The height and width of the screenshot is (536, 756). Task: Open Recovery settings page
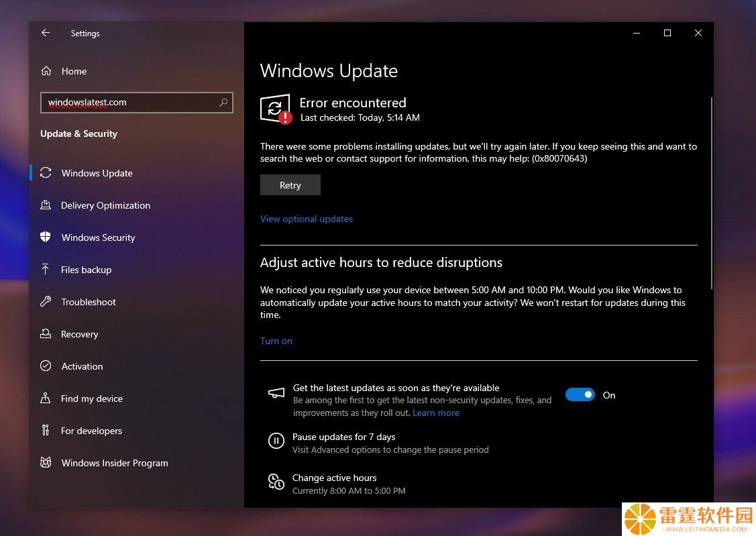click(x=80, y=334)
